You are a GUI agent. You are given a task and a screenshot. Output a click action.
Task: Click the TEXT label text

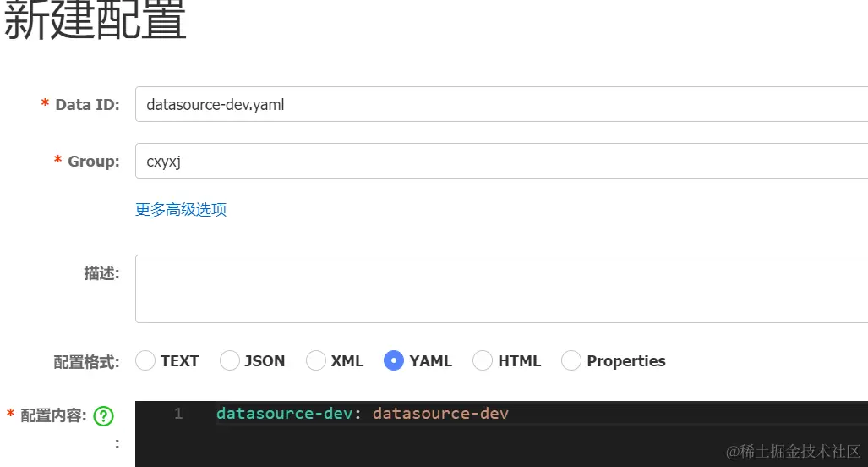click(x=179, y=360)
